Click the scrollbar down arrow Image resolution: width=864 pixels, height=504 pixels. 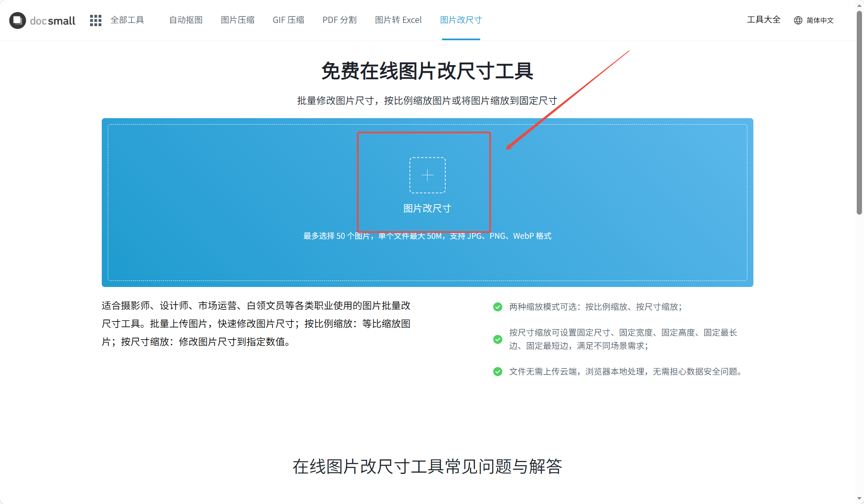pos(859,499)
